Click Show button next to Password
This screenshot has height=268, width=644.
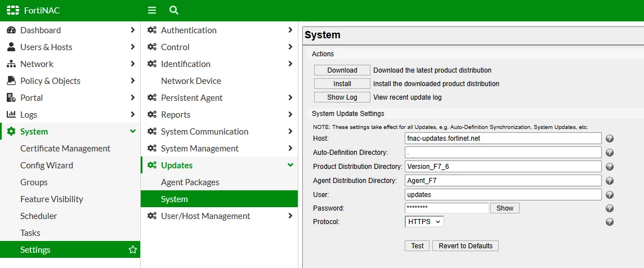click(505, 208)
